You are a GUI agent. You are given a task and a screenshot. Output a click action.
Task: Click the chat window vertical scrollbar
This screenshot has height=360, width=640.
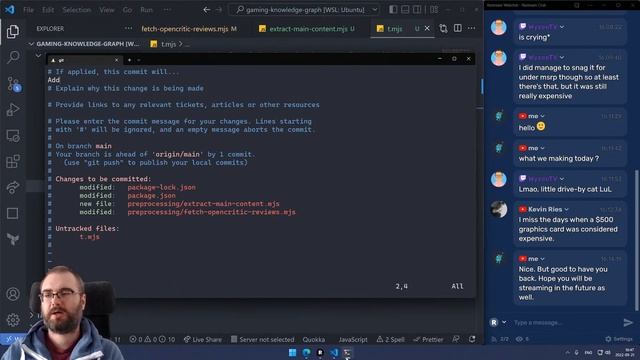[636, 241]
